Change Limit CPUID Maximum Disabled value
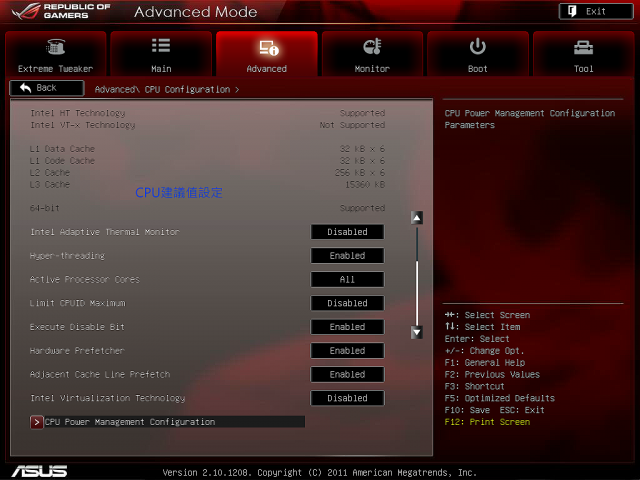 347,303
